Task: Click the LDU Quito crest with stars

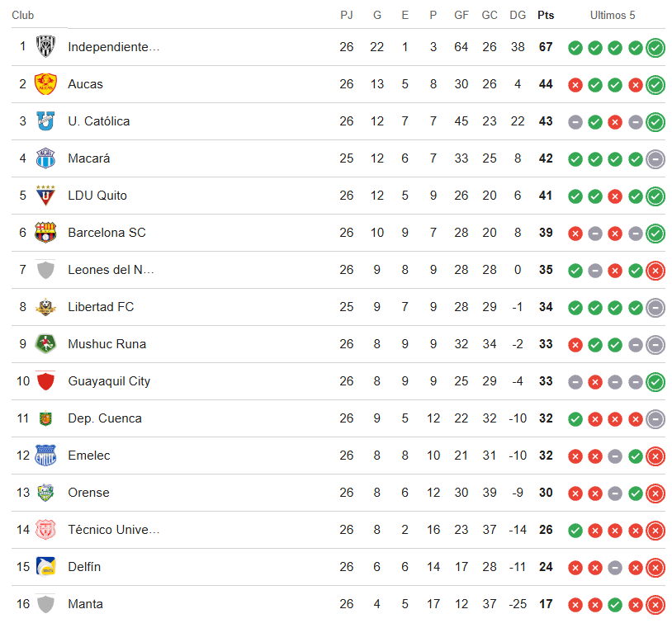Action: click(45, 196)
